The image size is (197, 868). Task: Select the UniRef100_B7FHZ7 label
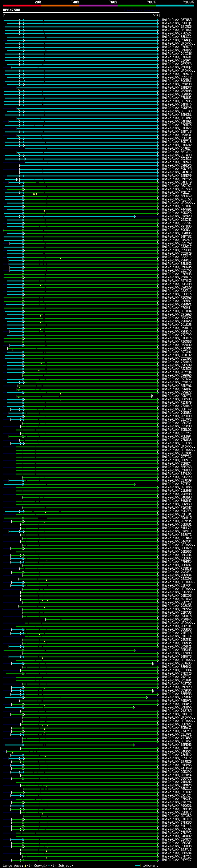(177, 128)
